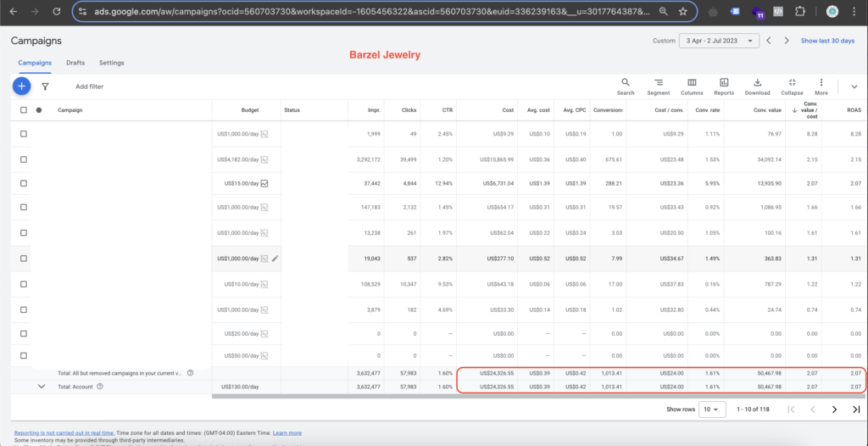The image size is (868, 446).
Task: Tick checkbox for US$15,865.99 cost row
Action: (23, 159)
